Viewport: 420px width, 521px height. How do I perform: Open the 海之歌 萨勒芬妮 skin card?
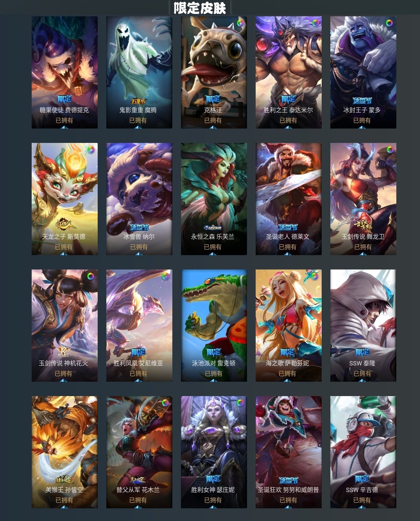pyautogui.click(x=289, y=325)
